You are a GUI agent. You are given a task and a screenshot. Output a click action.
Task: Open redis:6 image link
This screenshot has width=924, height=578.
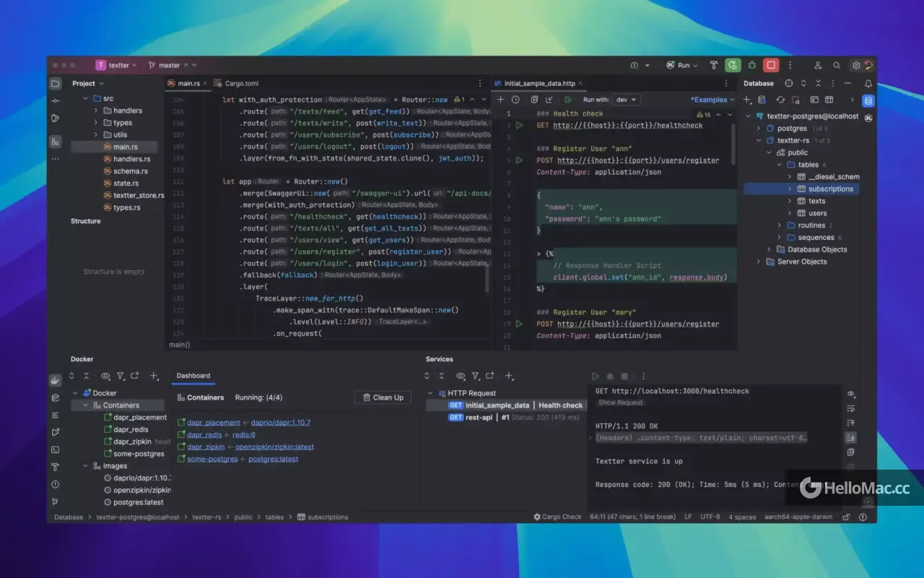click(x=244, y=435)
